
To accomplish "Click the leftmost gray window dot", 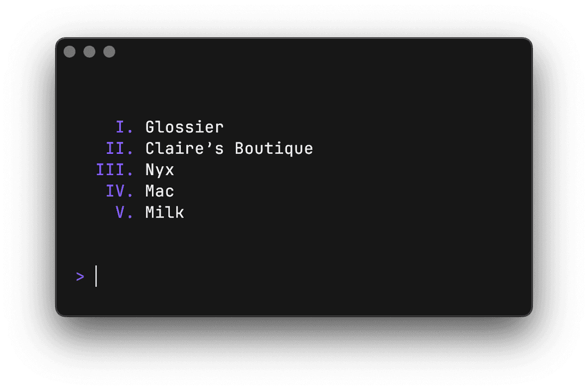I will click(x=70, y=52).
